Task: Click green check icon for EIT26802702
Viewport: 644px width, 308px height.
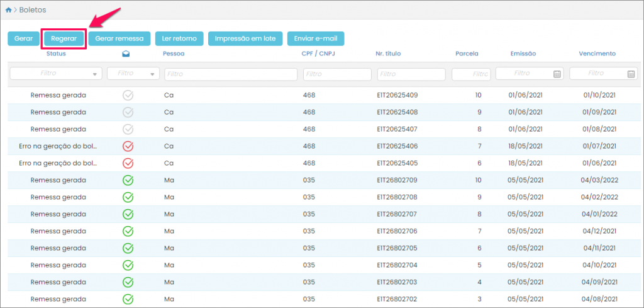Action: coord(128,299)
